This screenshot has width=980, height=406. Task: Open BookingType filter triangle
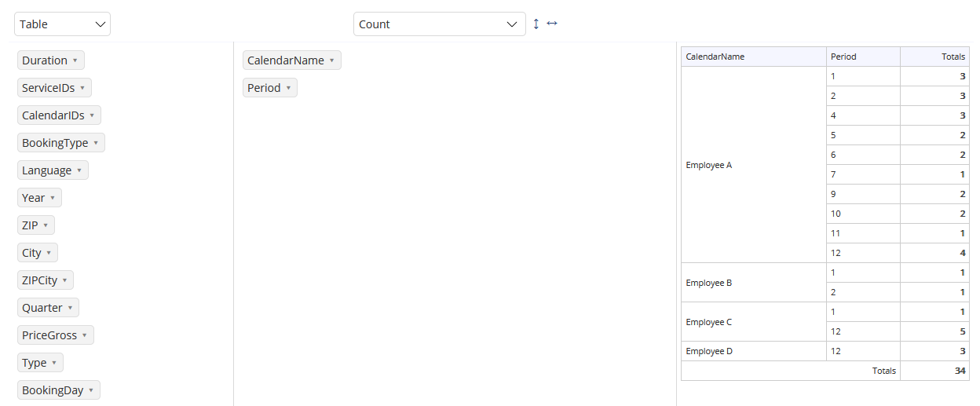(96, 143)
